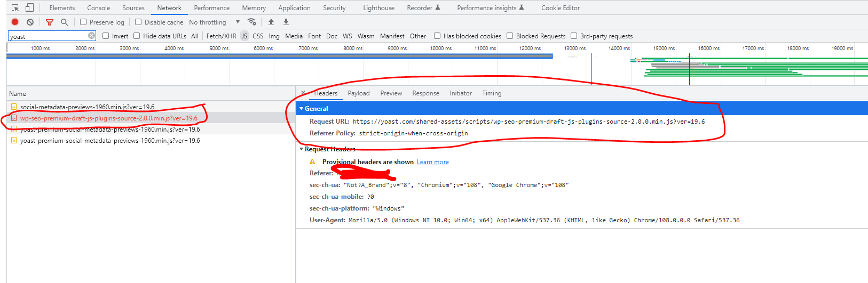Show the Payload tab

point(359,93)
